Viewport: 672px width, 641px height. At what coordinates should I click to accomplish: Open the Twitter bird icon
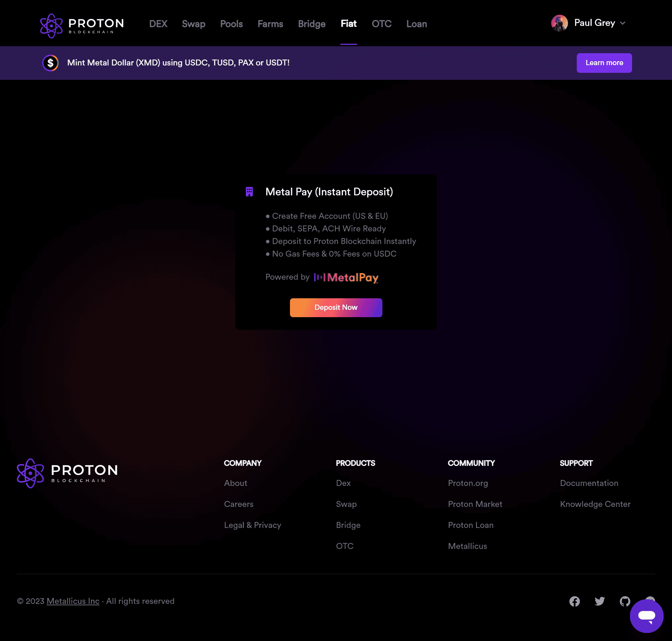(x=600, y=601)
